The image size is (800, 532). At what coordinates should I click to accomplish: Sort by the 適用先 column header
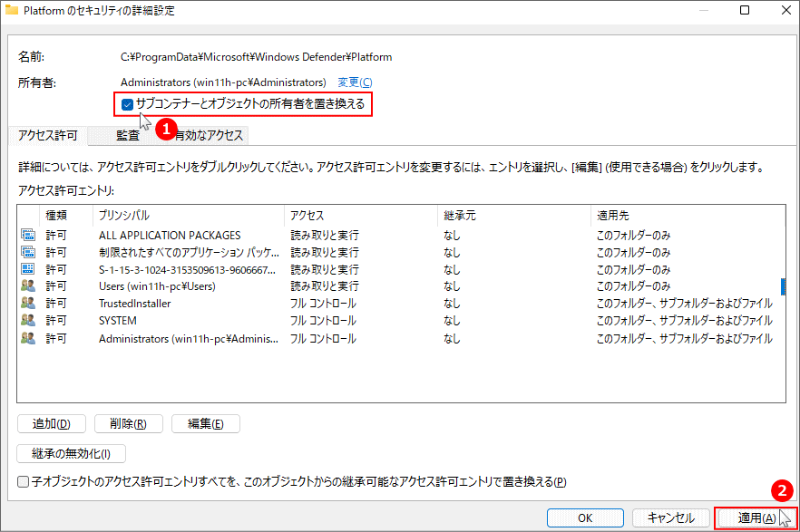click(x=688, y=216)
